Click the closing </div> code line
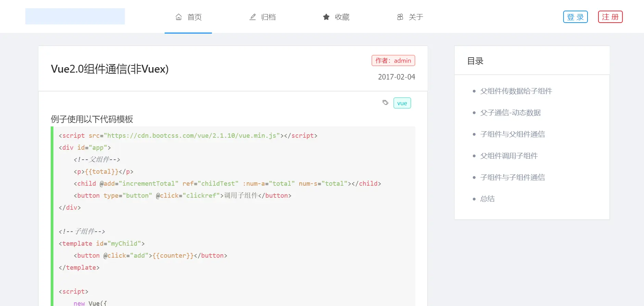 click(x=70, y=208)
